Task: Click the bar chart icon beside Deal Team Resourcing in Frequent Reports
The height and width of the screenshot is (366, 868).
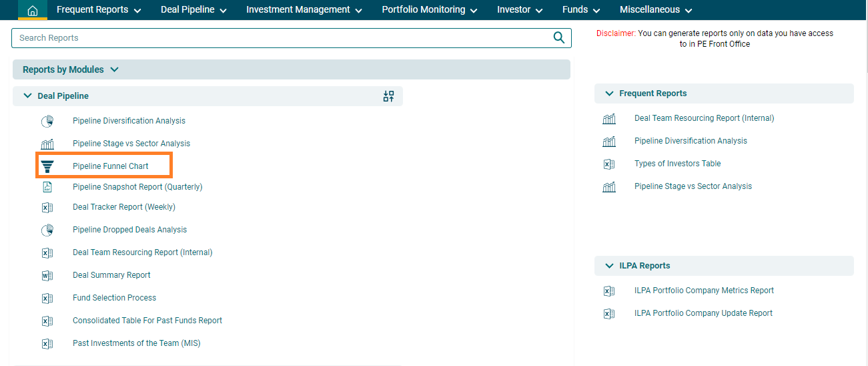Action: 609,119
